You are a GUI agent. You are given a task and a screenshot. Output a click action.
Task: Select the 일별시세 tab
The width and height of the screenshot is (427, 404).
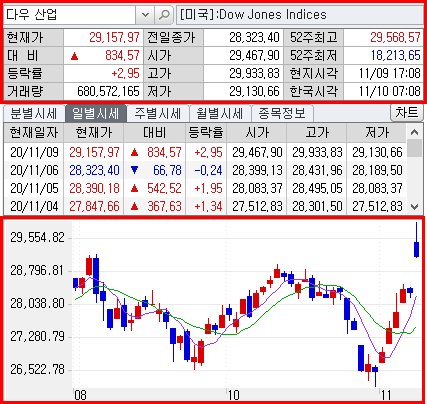tap(96, 114)
